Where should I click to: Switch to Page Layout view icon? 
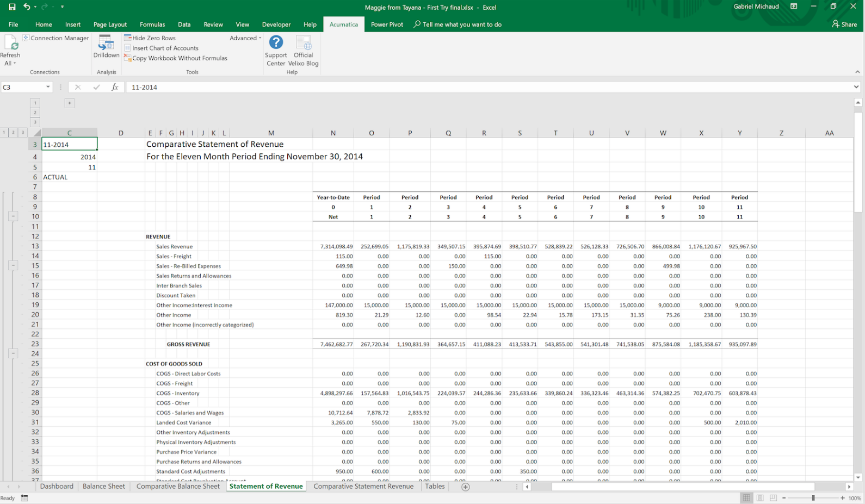760,498
